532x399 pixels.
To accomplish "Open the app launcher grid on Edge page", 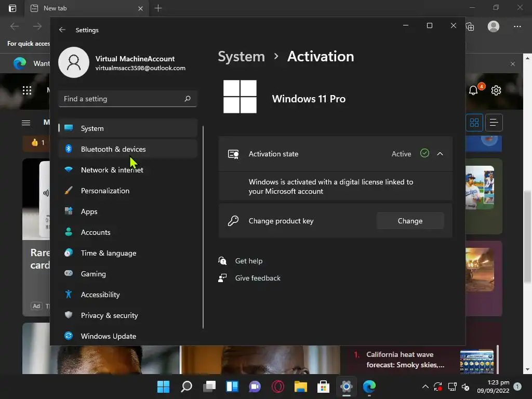I will click(27, 90).
